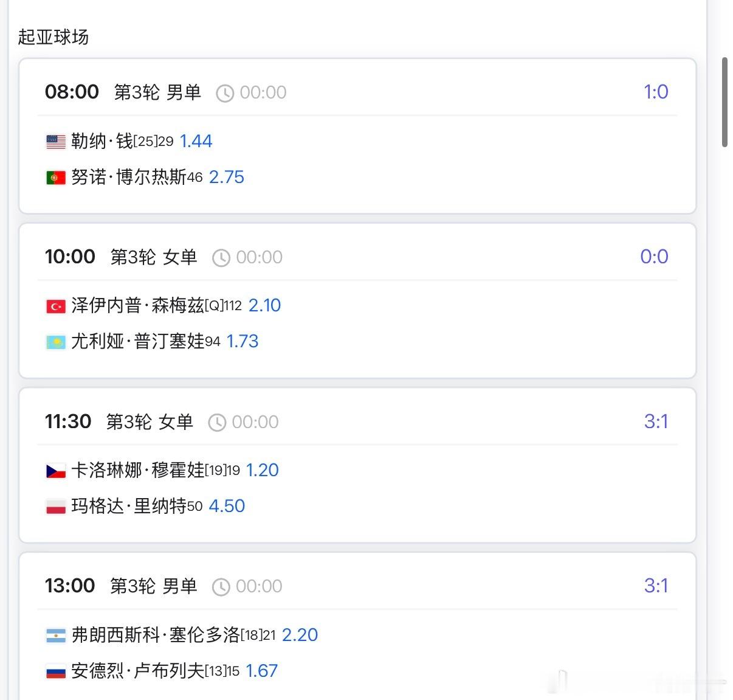Click the clock icon in the 11:30 match
The height and width of the screenshot is (700, 733).
click(x=217, y=423)
